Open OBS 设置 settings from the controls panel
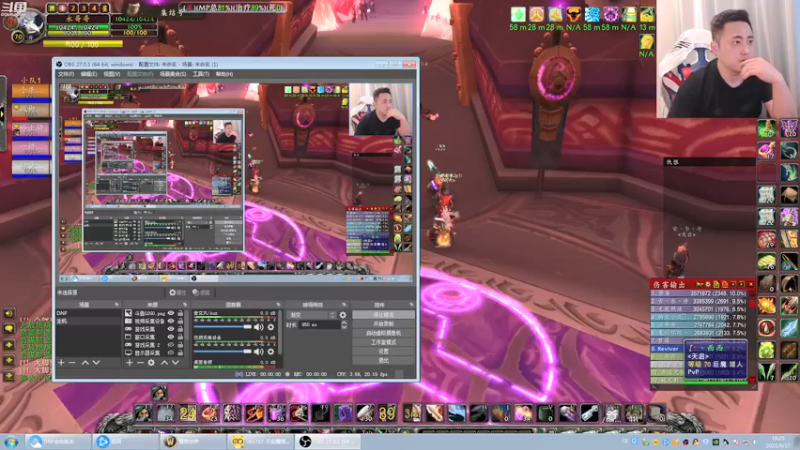This screenshot has height=450, width=800. click(x=383, y=351)
